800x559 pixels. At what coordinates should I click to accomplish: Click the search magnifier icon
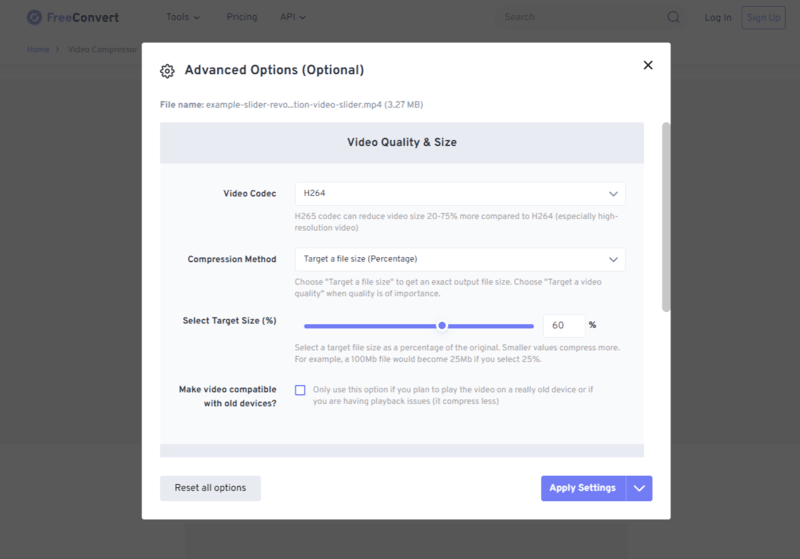point(673,17)
